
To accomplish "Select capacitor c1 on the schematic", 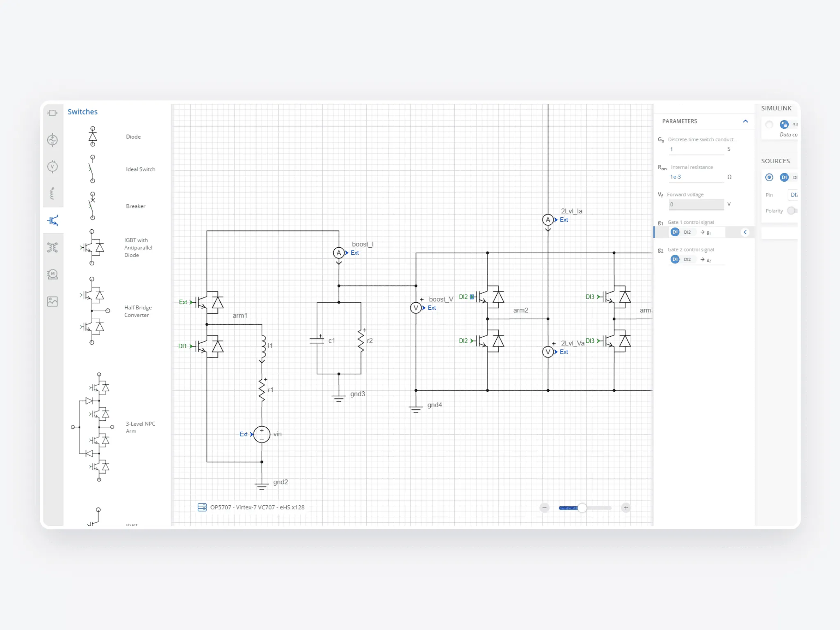I will tap(317, 340).
